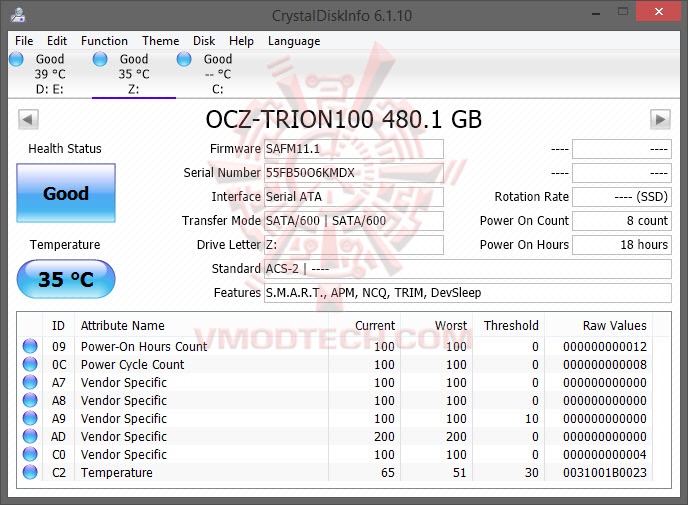The width and height of the screenshot is (688, 505).
Task: Click status icon for attribute A7
Action: coord(30,382)
